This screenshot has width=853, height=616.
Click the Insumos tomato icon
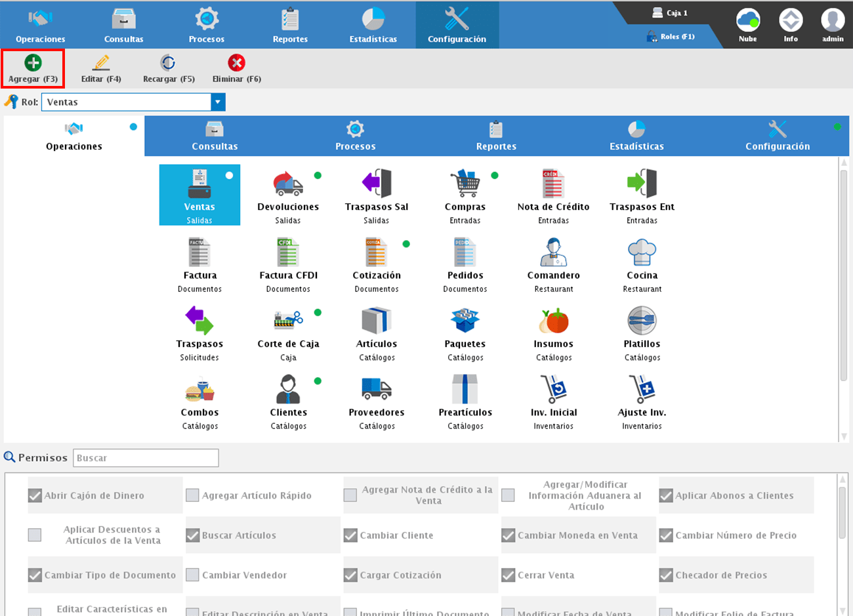point(553,321)
